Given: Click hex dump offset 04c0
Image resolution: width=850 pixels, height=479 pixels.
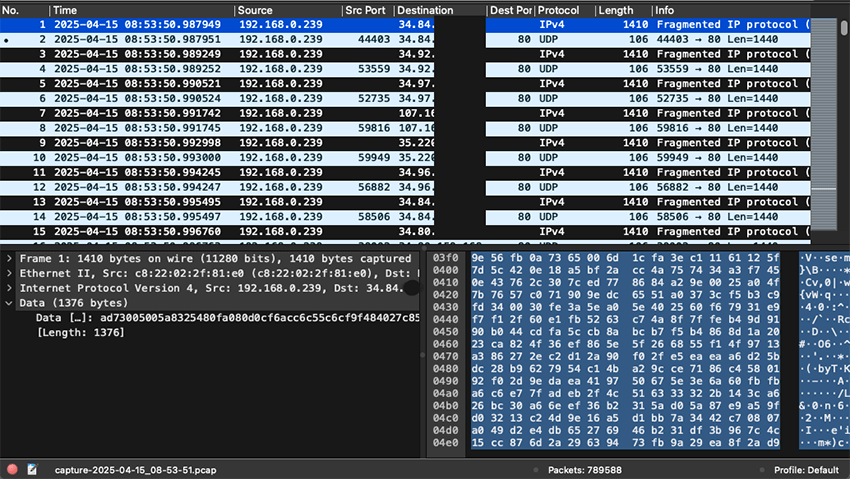Looking at the screenshot, I should pyautogui.click(x=446, y=418).
